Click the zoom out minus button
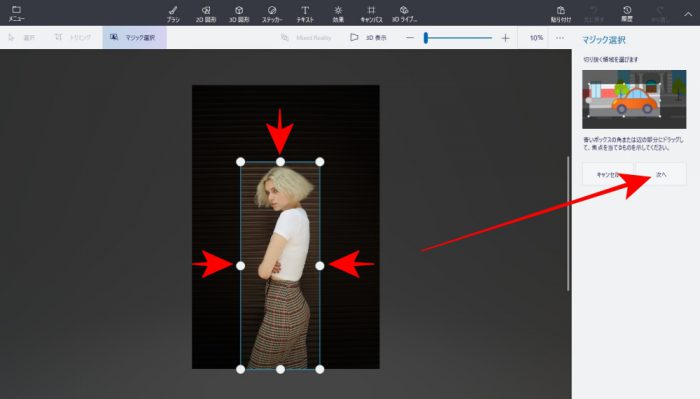 pyautogui.click(x=410, y=38)
